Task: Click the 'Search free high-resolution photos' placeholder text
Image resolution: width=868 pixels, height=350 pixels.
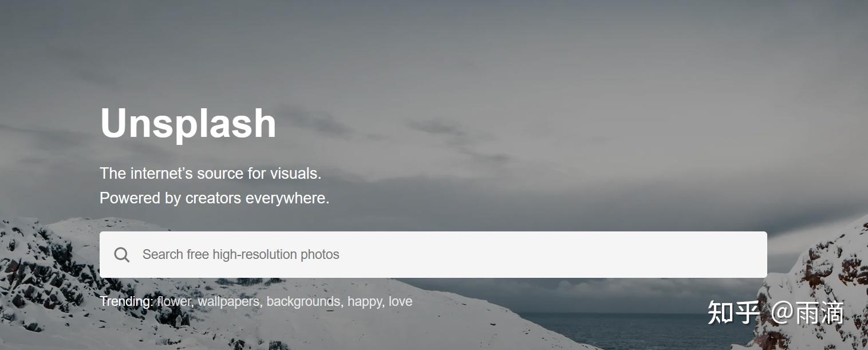Action: (241, 254)
